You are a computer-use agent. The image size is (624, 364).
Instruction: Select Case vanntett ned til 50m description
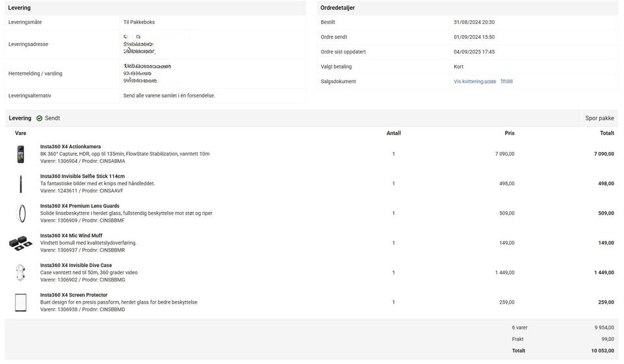tap(89, 273)
